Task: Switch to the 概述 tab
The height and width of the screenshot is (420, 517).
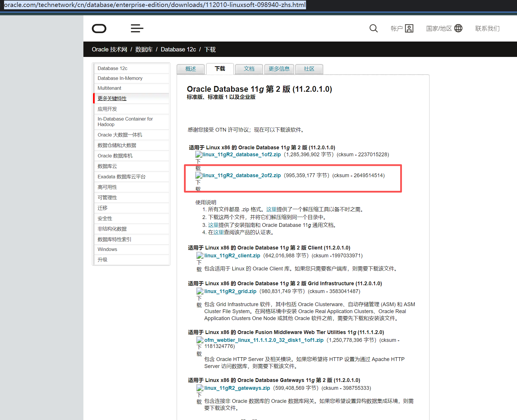Action: click(191, 69)
